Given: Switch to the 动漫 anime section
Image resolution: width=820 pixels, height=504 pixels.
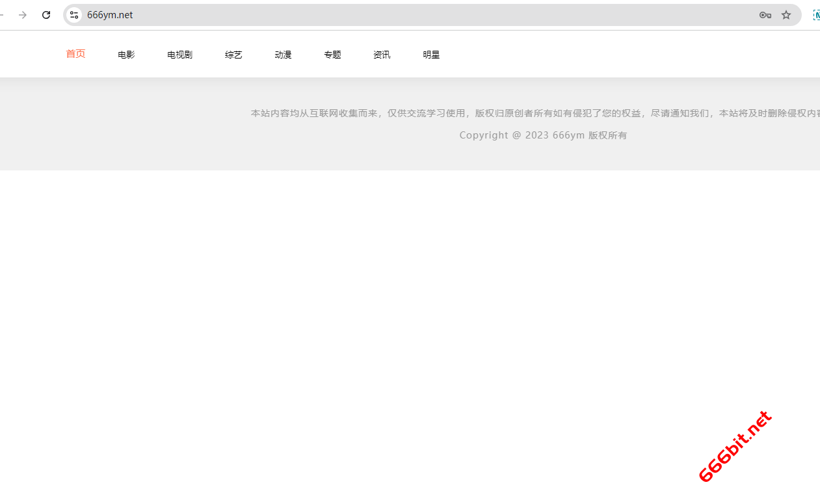Looking at the screenshot, I should pos(283,55).
